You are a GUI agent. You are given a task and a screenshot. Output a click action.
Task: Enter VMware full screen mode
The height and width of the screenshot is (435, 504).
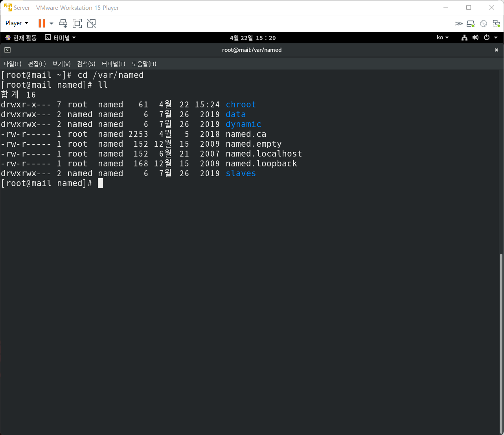coord(77,24)
